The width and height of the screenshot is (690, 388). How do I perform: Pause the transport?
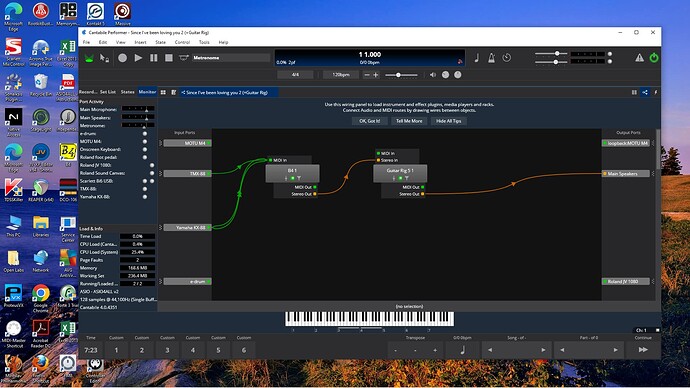[154, 58]
